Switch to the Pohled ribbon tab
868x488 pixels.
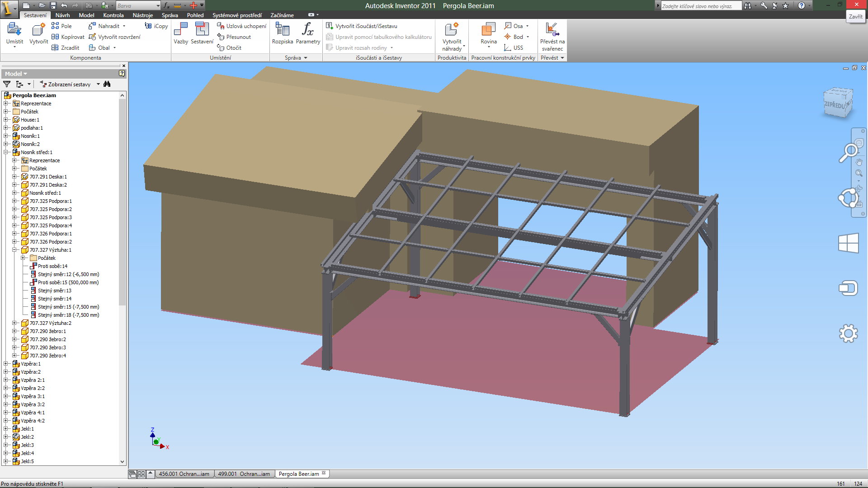pyautogui.click(x=195, y=15)
